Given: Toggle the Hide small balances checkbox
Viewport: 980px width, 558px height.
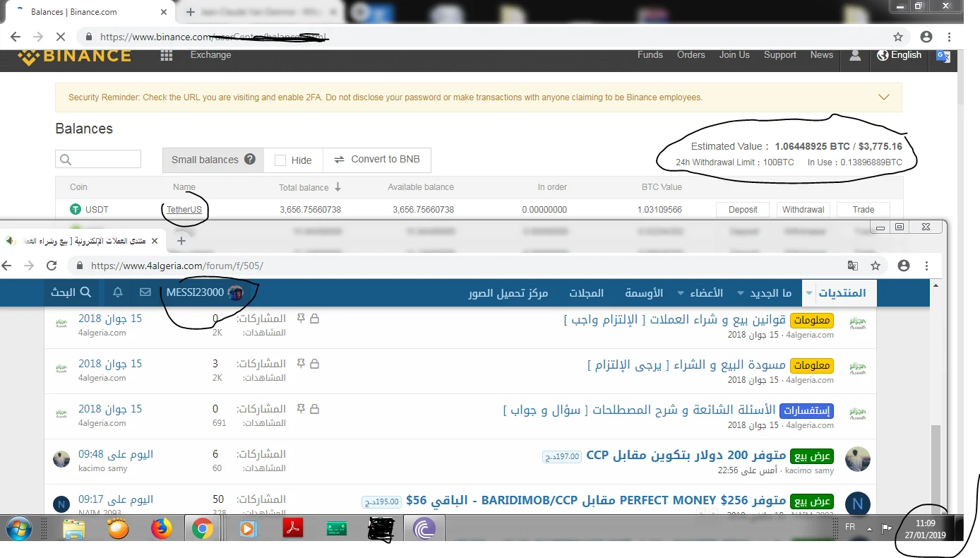Looking at the screenshot, I should (280, 160).
